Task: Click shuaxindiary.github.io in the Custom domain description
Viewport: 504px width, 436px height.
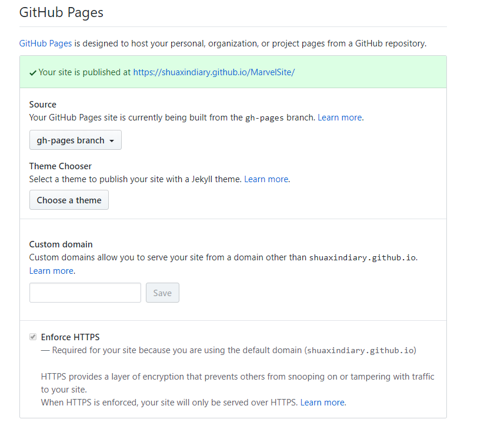Action: click(x=363, y=258)
